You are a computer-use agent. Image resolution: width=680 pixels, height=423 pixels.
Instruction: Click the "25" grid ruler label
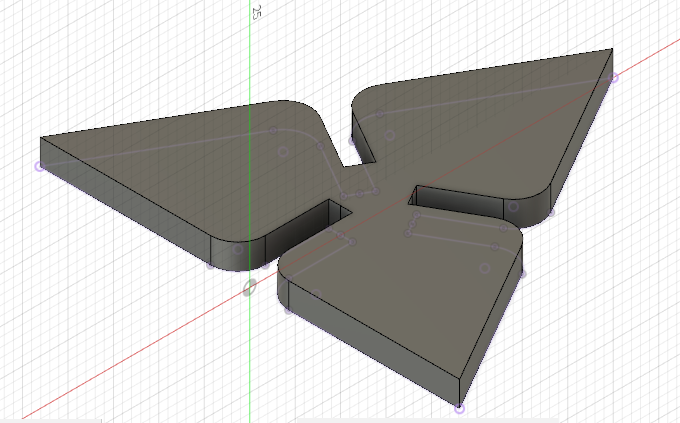coord(256,12)
